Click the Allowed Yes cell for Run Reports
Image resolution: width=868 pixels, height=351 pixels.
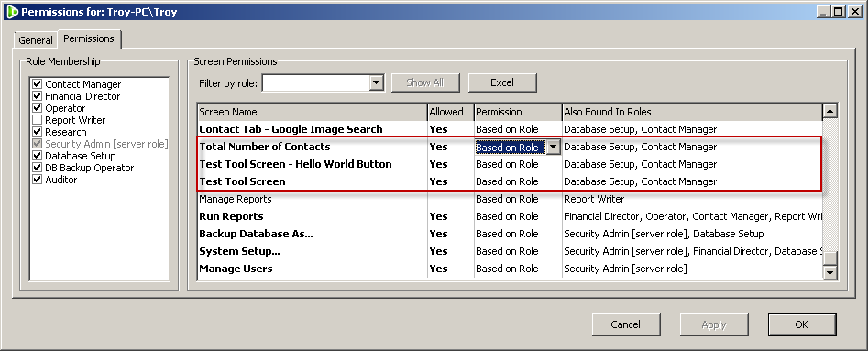[451, 216]
